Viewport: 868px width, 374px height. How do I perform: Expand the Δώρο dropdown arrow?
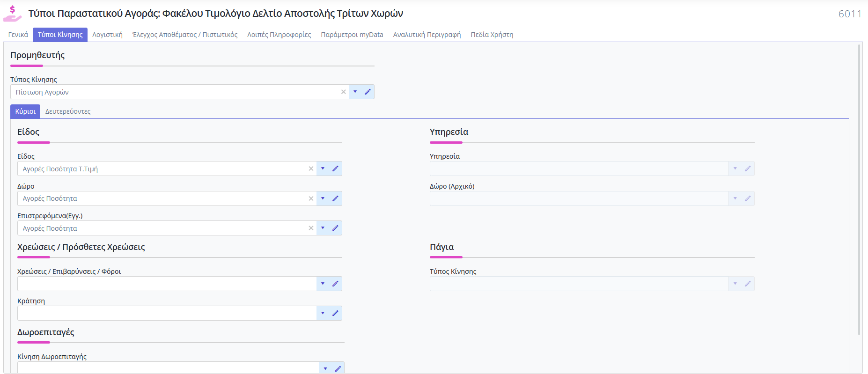(x=323, y=198)
